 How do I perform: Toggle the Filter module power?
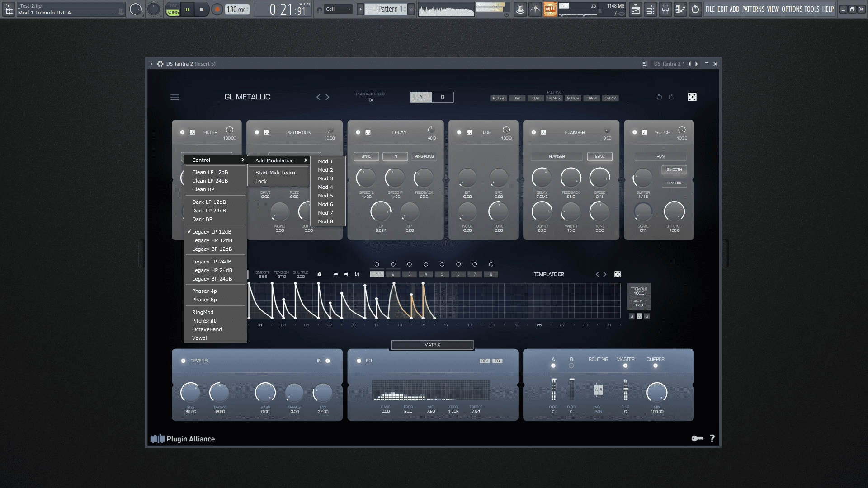tap(183, 132)
